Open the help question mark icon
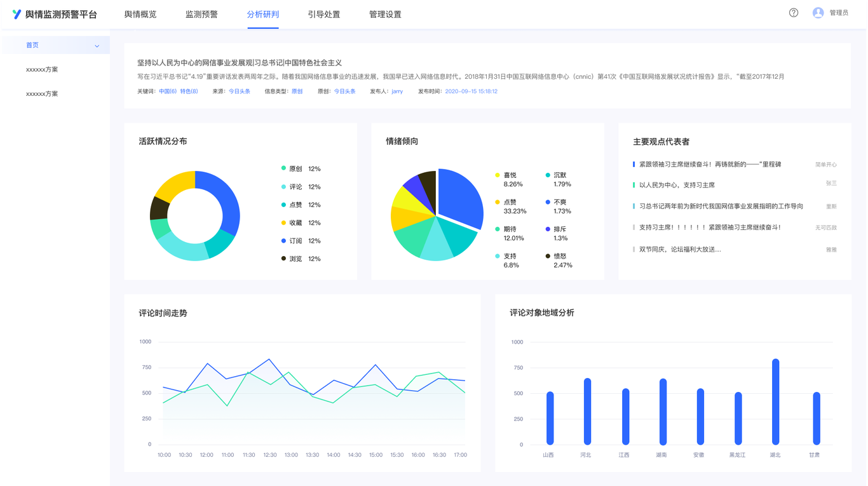The image size is (868, 486). (794, 13)
